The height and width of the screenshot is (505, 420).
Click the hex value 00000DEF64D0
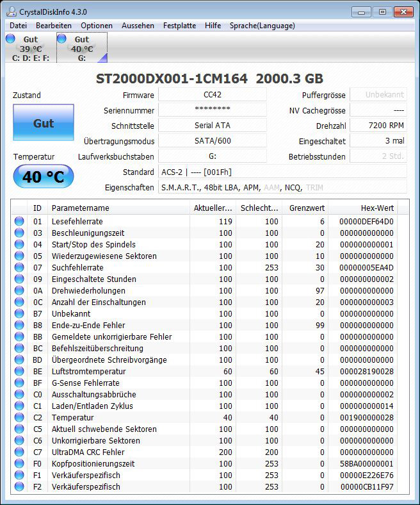click(x=366, y=221)
